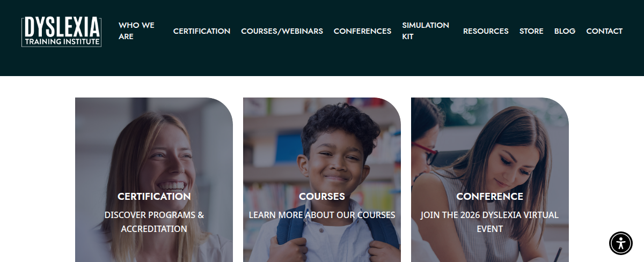Screen dimensions: 644x262
Task: Open the Resources menu item
Action: pos(486,31)
